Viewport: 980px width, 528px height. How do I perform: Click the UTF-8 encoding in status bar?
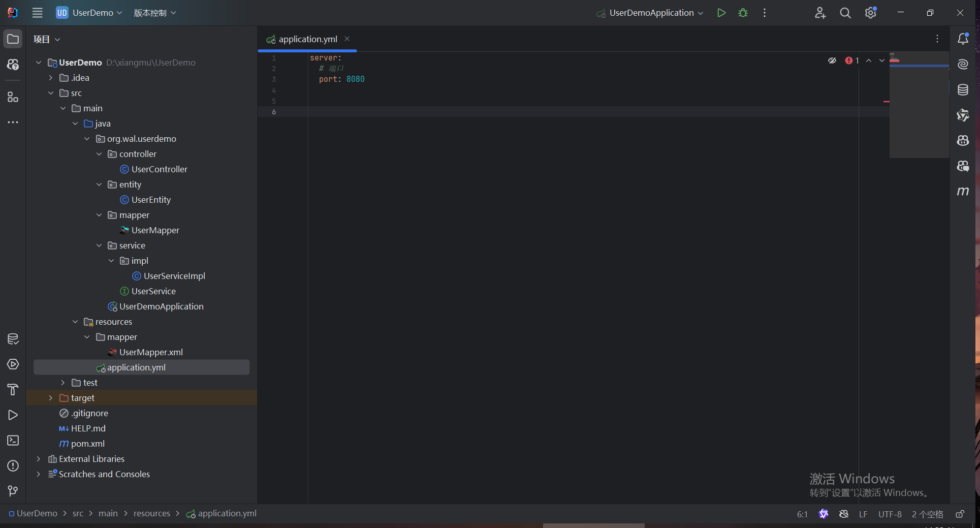(x=890, y=514)
